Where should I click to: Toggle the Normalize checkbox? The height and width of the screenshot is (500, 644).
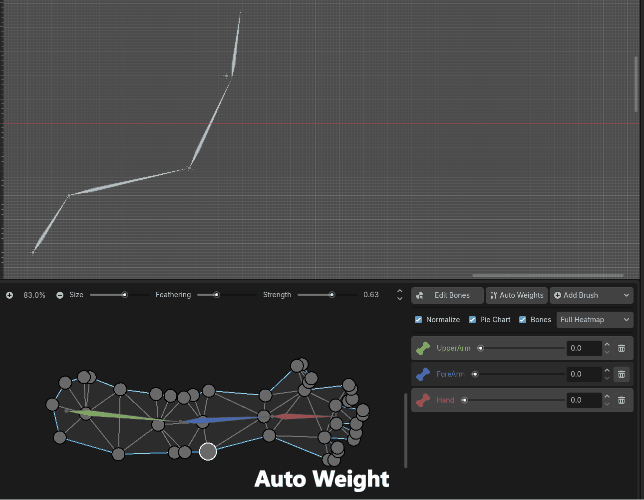tap(418, 320)
